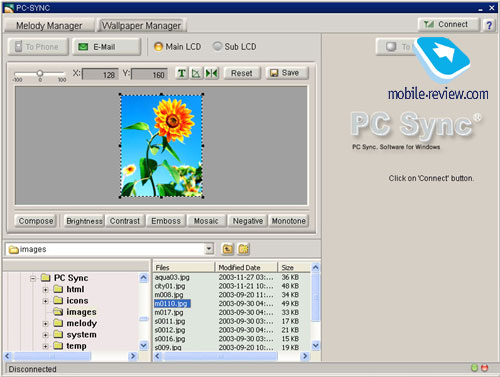
Task: Expand the system folder node
Action: tap(46, 335)
